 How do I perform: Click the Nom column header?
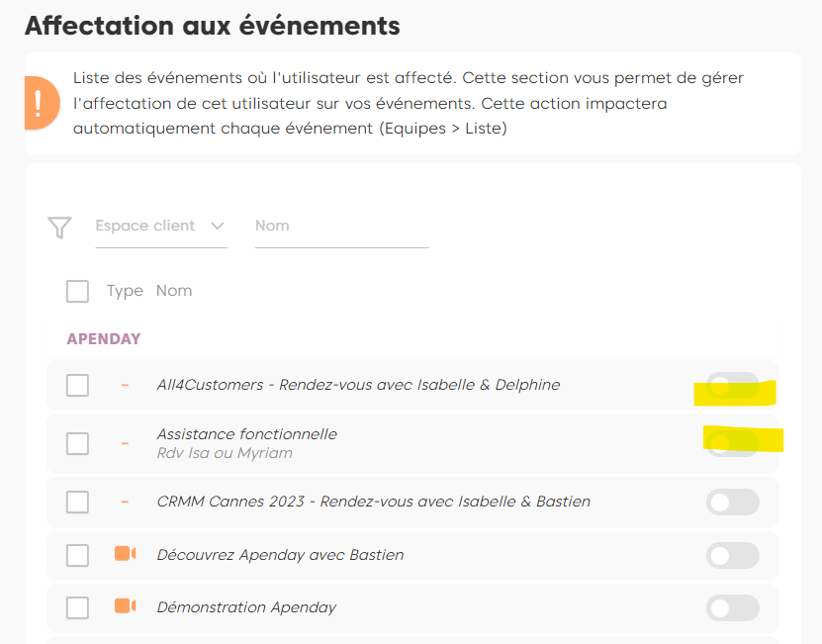coord(174,291)
